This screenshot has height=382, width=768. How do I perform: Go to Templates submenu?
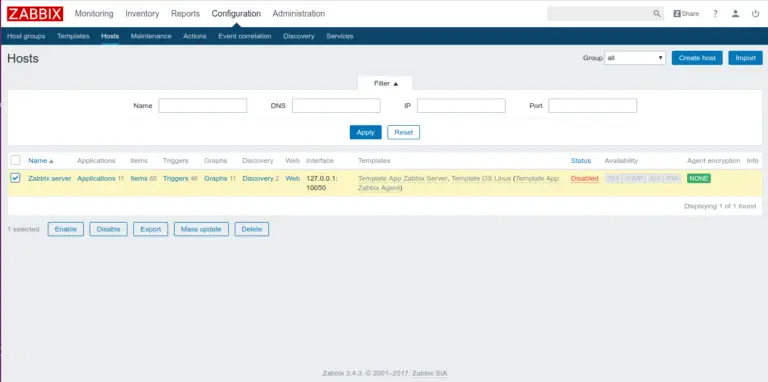73,36
